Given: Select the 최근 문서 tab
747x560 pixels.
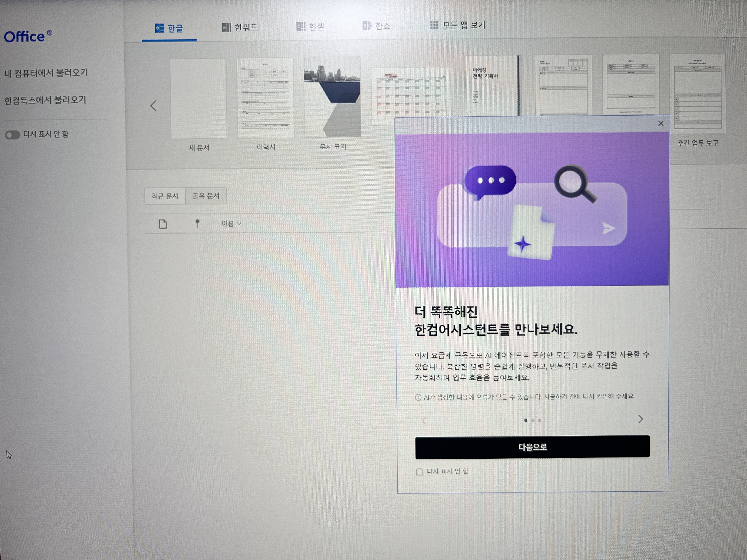Looking at the screenshot, I should (x=165, y=196).
